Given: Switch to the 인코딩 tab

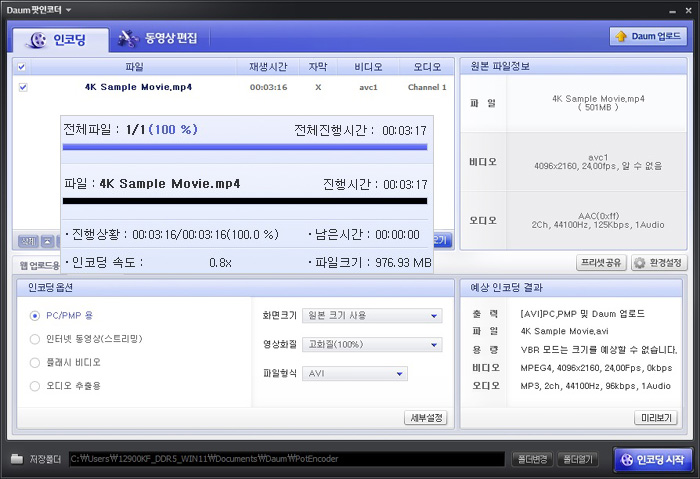Looking at the screenshot, I should (x=60, y=40).
